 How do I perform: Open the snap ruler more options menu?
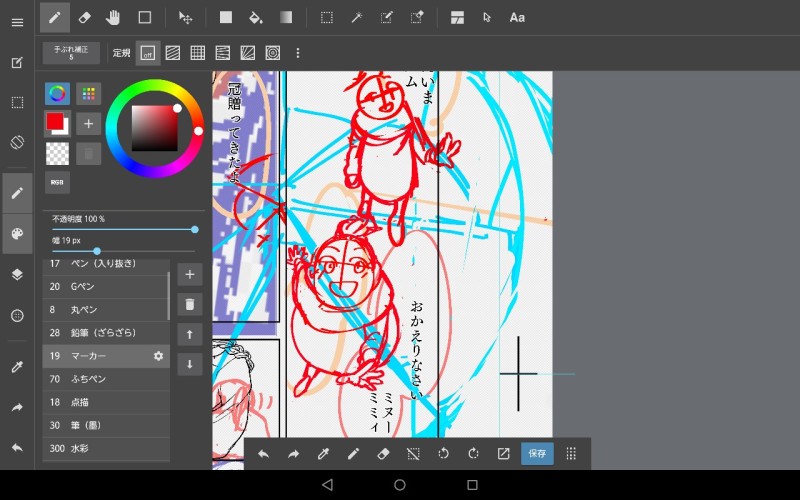click(298, 53)
